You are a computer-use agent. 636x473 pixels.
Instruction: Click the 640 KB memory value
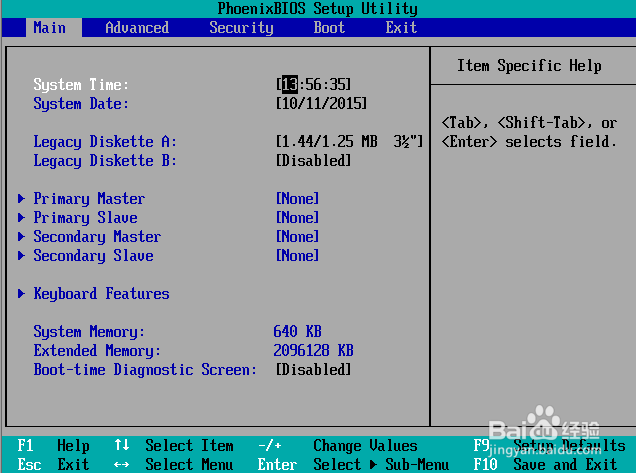click(x=297, y=331)
